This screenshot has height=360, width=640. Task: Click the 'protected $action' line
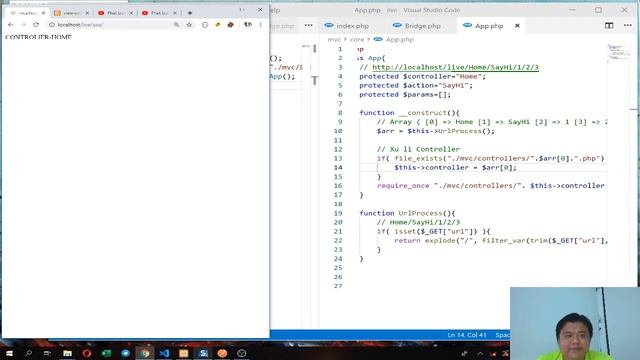tap(416, 86)
